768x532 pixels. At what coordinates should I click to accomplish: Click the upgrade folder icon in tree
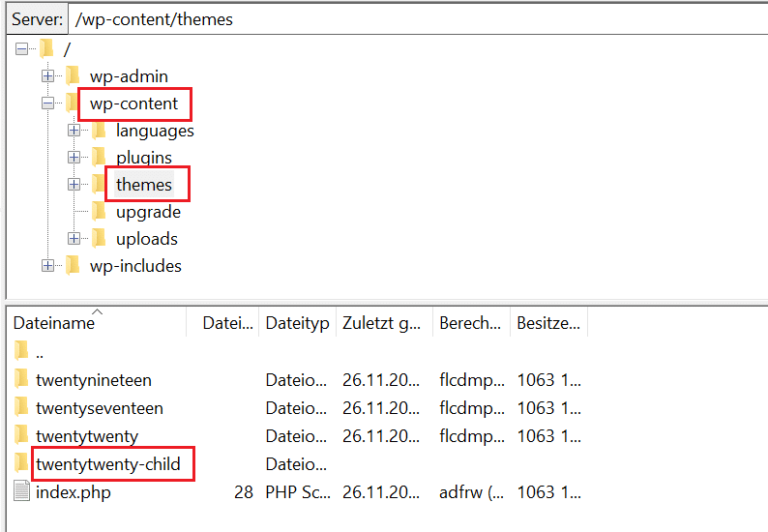(100, 211)
